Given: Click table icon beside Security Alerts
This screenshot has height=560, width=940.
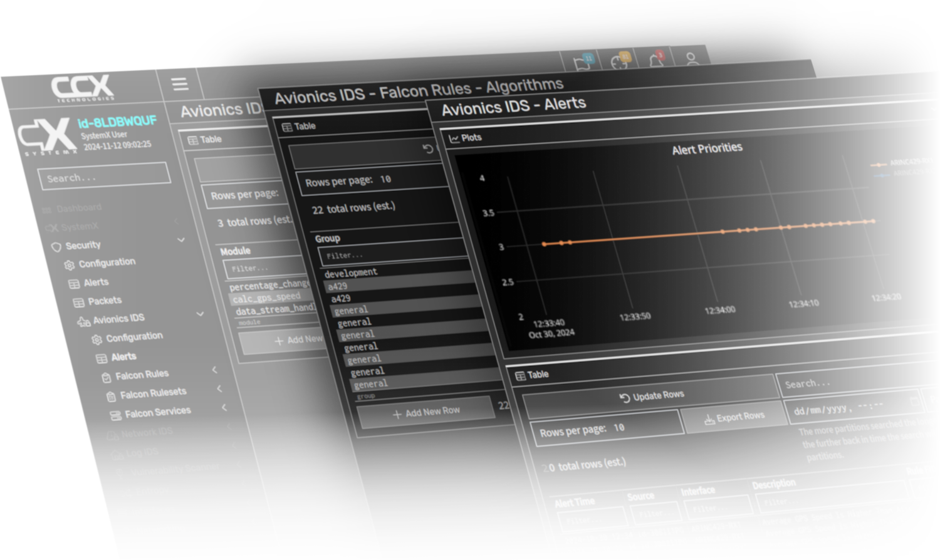Looking at the screenshot, I should (74, 284).
